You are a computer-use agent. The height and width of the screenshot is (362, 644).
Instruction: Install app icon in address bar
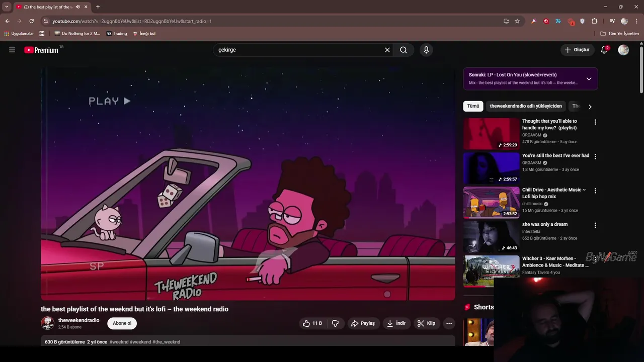(x=506, y=21)
